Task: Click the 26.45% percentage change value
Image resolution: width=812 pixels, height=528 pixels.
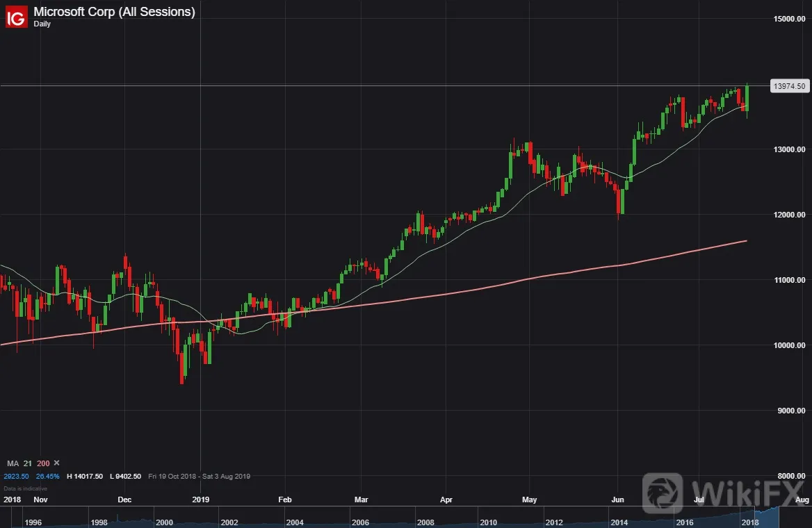Action: [x=48, y=476]
